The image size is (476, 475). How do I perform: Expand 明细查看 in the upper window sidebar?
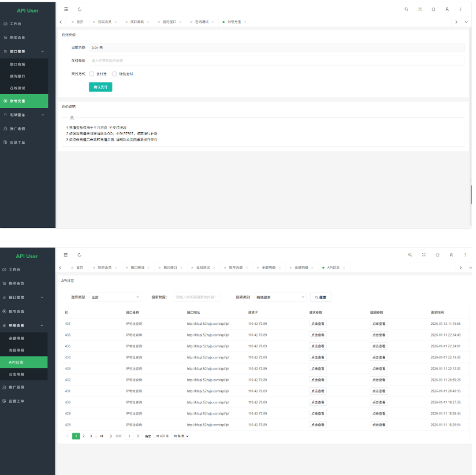tap(27, 115)
